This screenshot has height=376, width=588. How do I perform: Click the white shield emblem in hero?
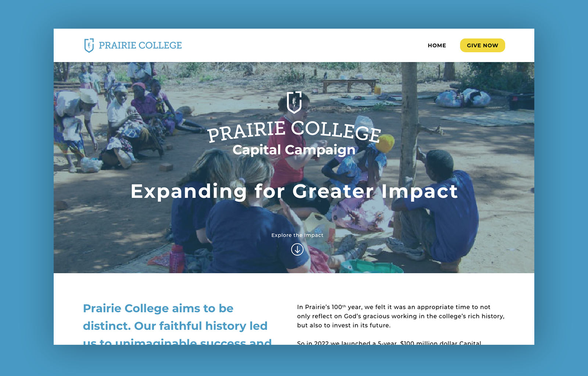coord(294,102)
